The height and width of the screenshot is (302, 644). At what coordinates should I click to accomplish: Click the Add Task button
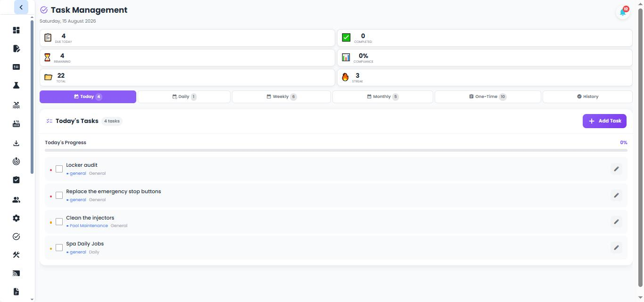point(604,121)
